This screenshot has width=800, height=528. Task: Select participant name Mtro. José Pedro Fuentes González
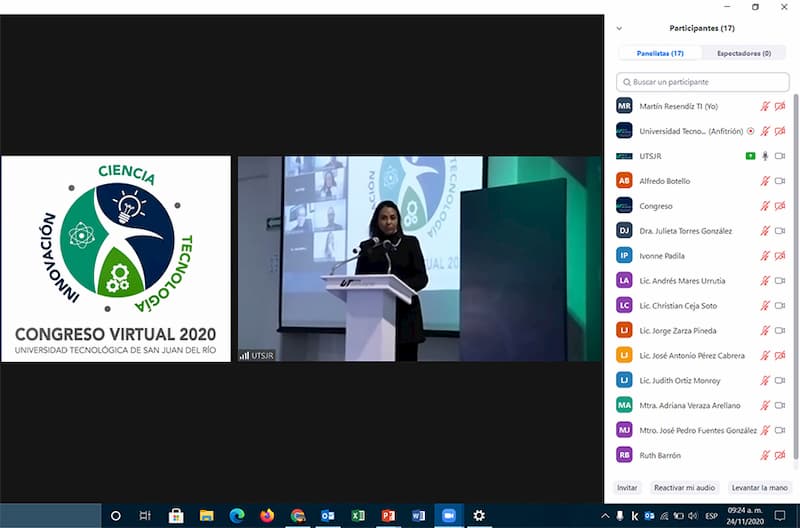coord(698,430)
